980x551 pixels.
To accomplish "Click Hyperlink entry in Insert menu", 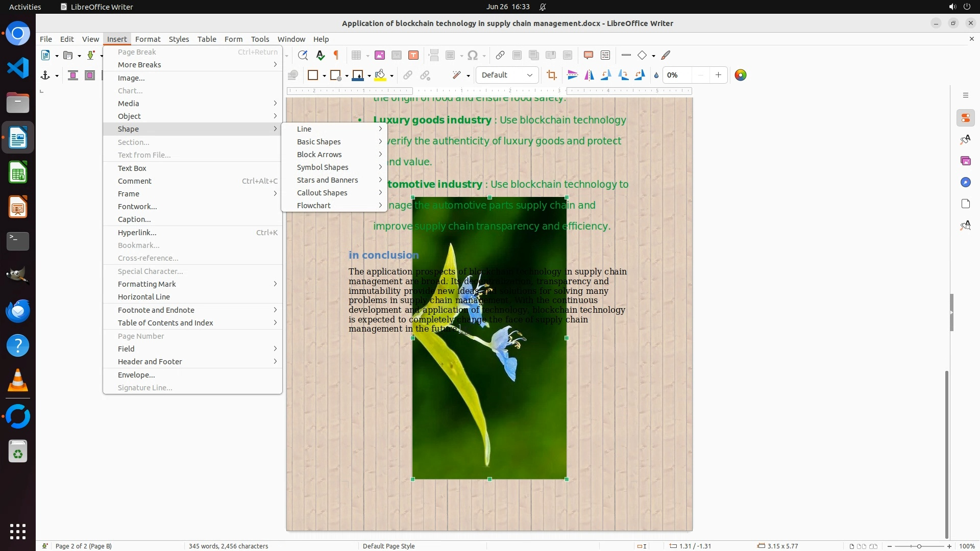I will pos(137,233).
